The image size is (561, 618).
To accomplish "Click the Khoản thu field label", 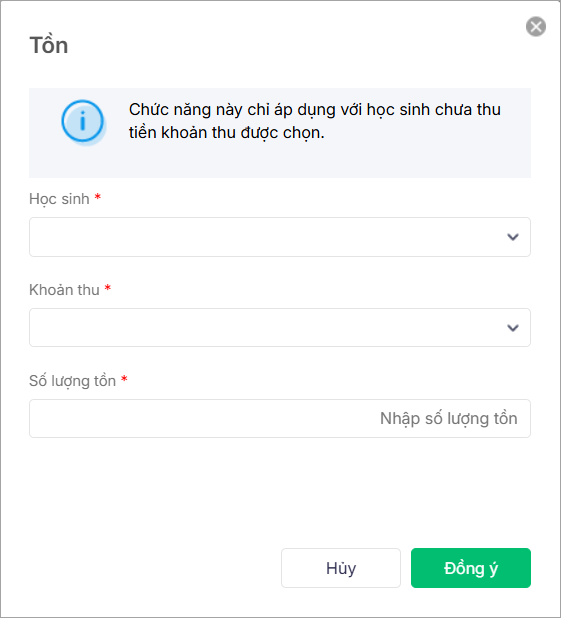I will [x=64, y=290].
